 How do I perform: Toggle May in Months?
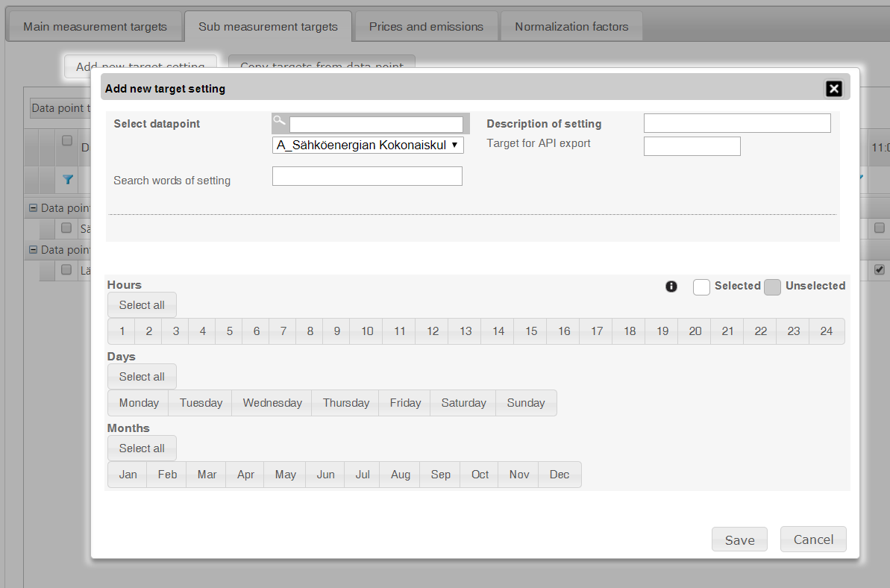point(285,475)
